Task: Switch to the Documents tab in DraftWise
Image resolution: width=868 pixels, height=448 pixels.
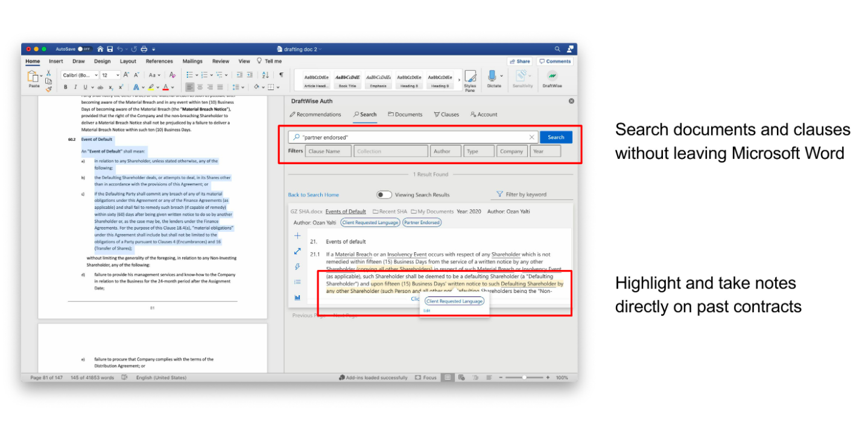Action: (405, 115)
